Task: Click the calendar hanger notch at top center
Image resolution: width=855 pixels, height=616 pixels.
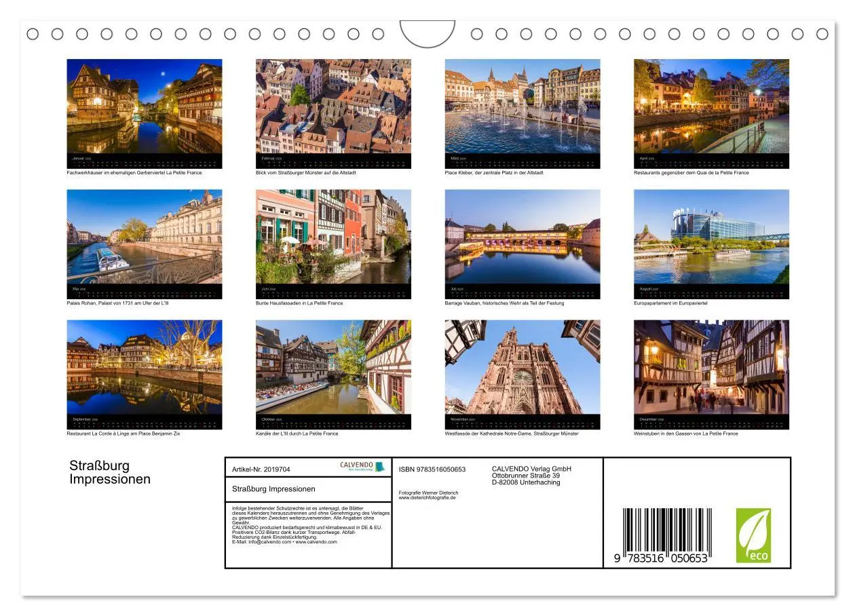Action: pos(427,34)
